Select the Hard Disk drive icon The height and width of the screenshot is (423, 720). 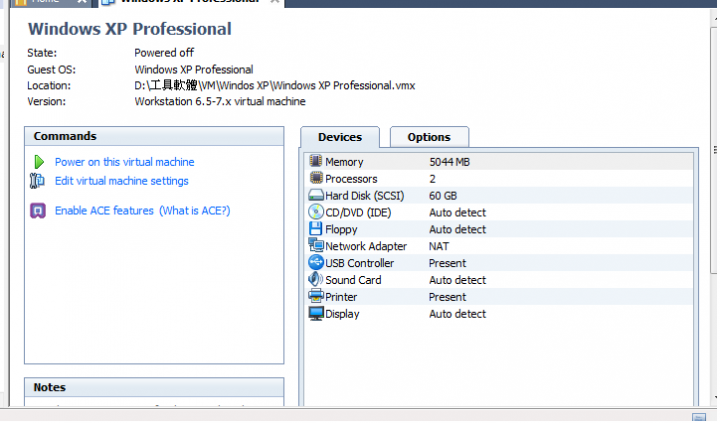click(x=316, y=195)
